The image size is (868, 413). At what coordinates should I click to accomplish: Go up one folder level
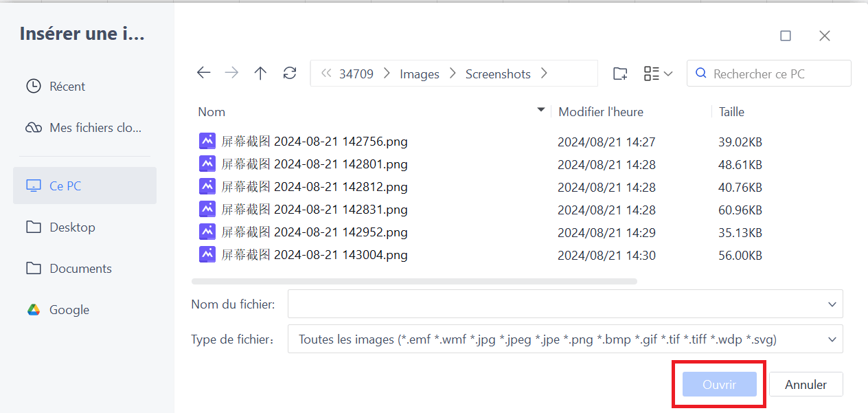click(x=260, y=74)
